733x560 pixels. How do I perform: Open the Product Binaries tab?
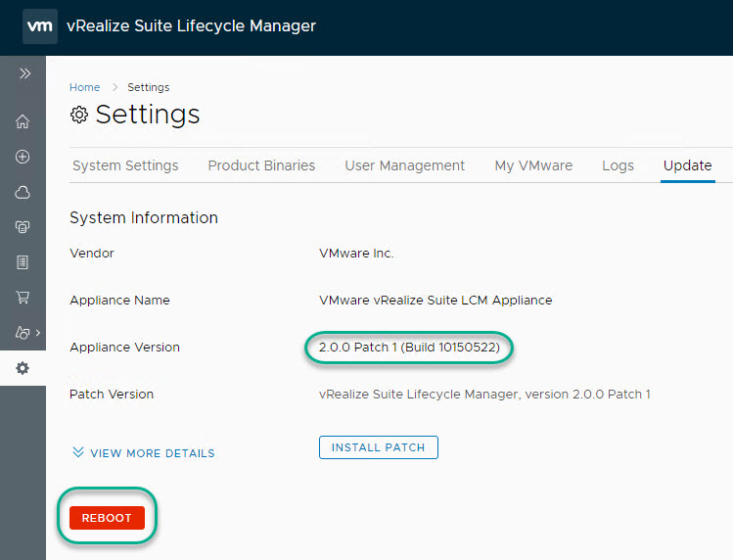261,165
